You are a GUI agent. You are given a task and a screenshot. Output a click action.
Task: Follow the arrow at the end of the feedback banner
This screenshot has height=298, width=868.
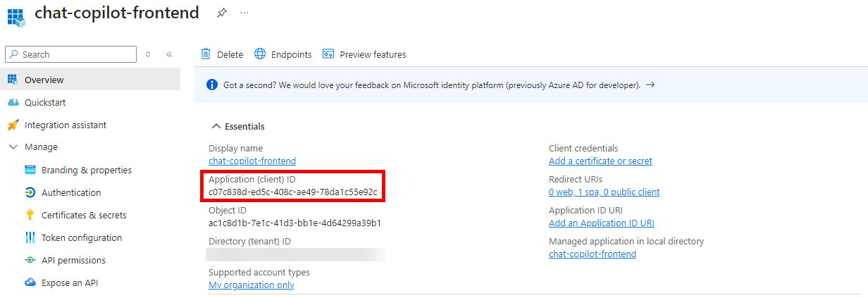(x=650, y=85)
